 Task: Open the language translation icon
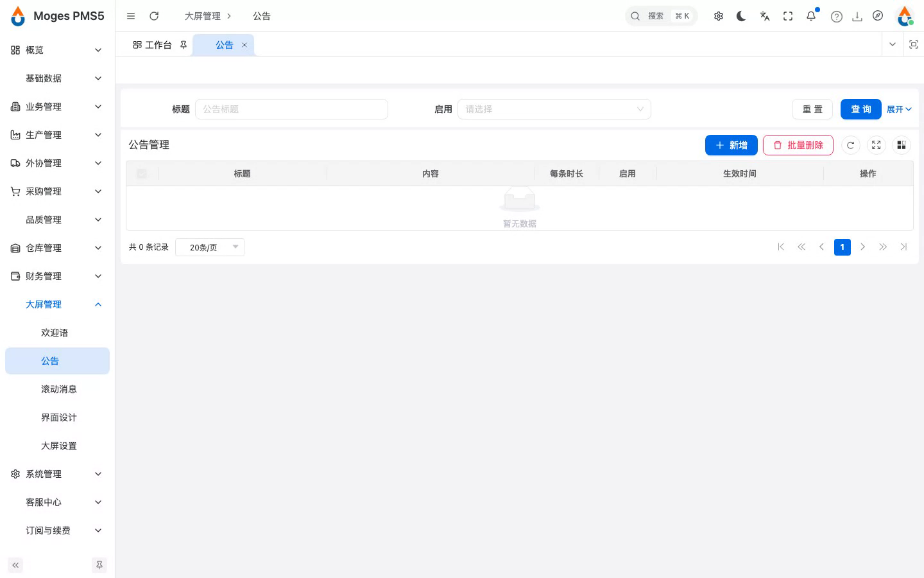click(x=765, y=16)
